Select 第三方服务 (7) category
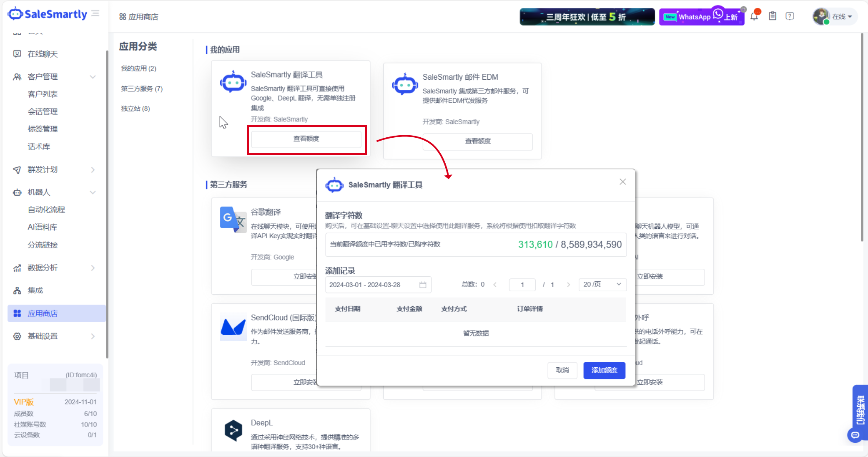The width and height of the screenshot is (868, 457). click(142, 89)
